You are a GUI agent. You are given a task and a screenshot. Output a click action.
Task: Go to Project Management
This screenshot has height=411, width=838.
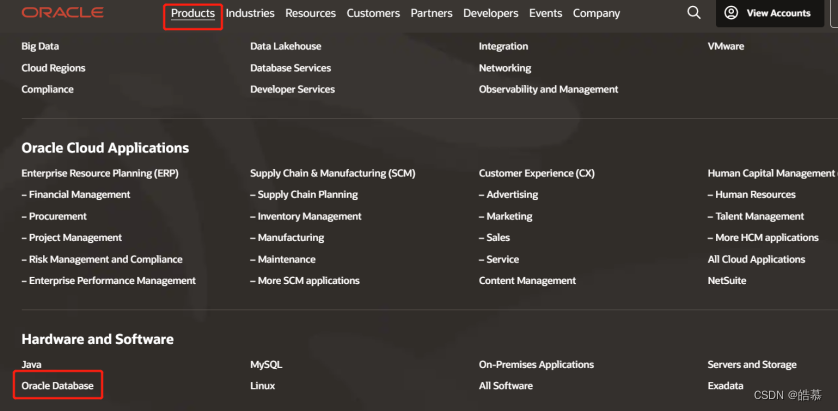[72, 238]
